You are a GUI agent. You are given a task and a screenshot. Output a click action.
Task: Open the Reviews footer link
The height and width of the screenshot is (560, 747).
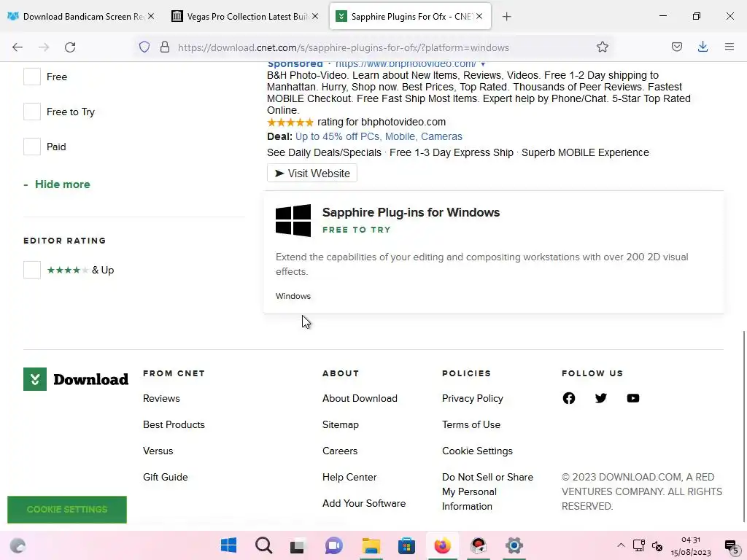(161, 399)
